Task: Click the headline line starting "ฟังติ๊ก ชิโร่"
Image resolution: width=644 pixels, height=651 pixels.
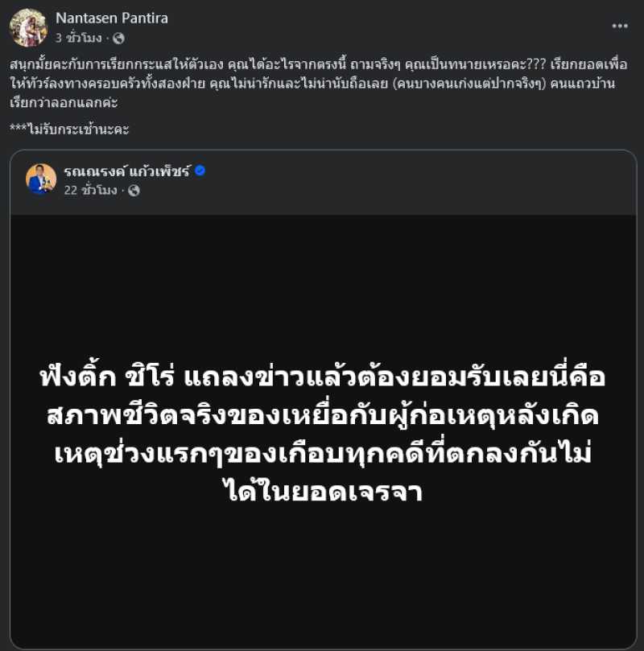Action: [x=321, y=377]
